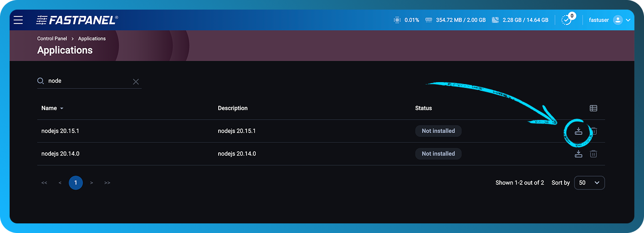Click the Applications breadcrumb link
The width and height of the screenshot is (644, 233).
coord(92,38)
